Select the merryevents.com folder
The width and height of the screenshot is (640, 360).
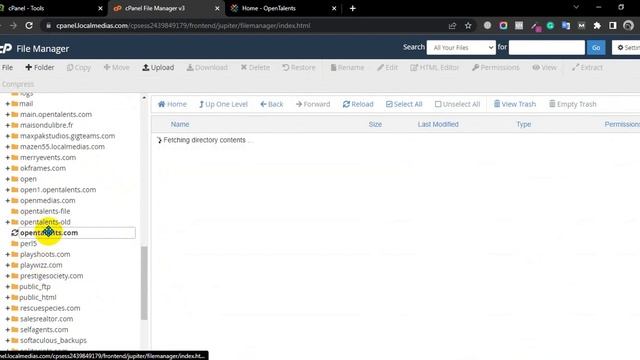pyautogui.click(x=48, y=158)
